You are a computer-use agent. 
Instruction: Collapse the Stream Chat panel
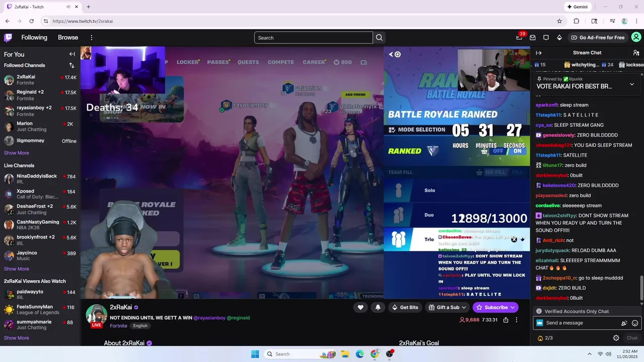click(539, 53)
